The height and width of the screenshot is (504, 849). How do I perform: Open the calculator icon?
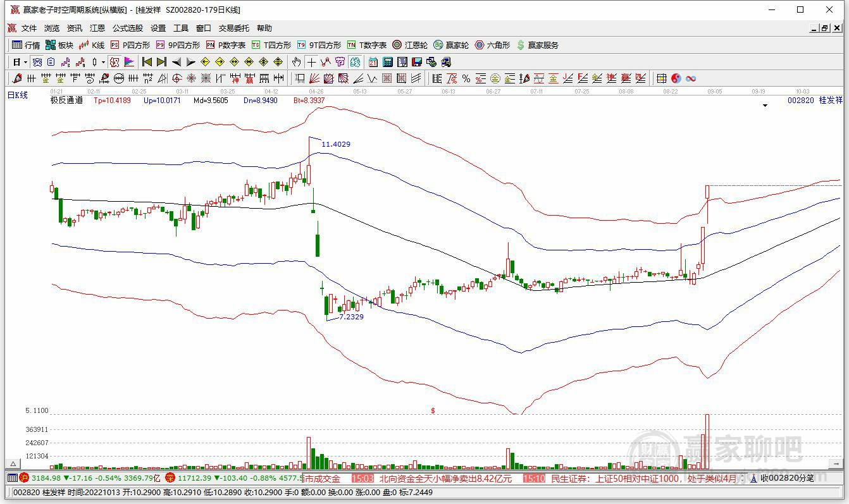pyautogui.click(x=387, y=62)
